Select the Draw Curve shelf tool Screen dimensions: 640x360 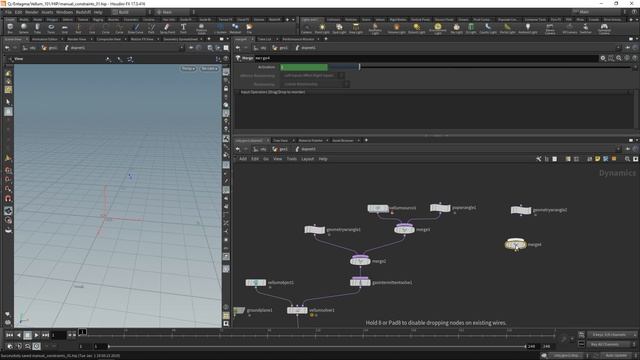coord(136,28)
